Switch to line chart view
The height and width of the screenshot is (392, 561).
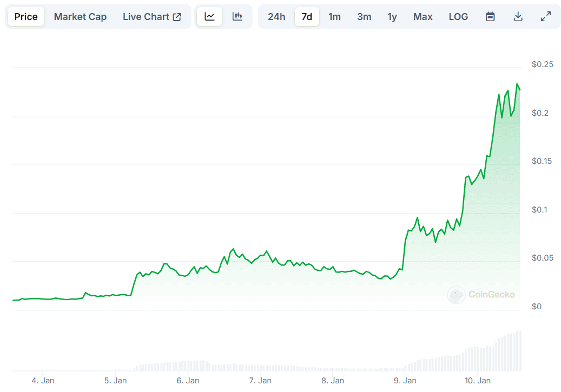click(209, 17)
